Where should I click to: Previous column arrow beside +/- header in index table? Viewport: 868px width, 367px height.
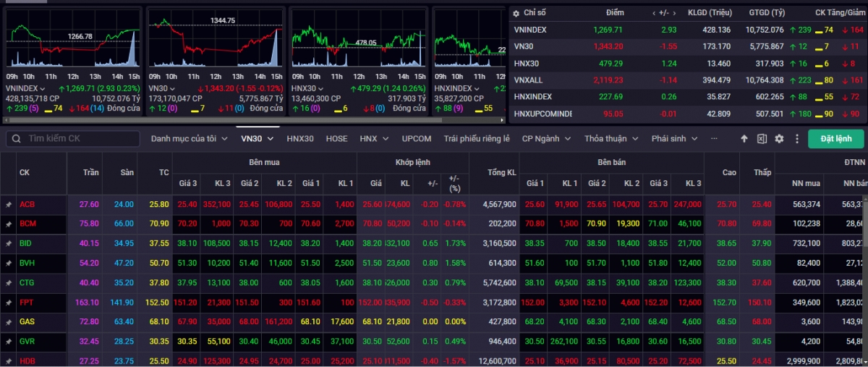pyautogui.click(x=654, y=13)
